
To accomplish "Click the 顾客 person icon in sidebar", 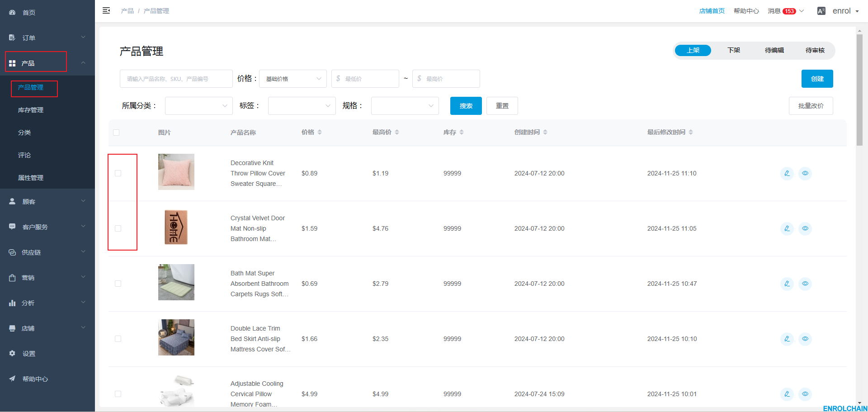I will point(12,201).
